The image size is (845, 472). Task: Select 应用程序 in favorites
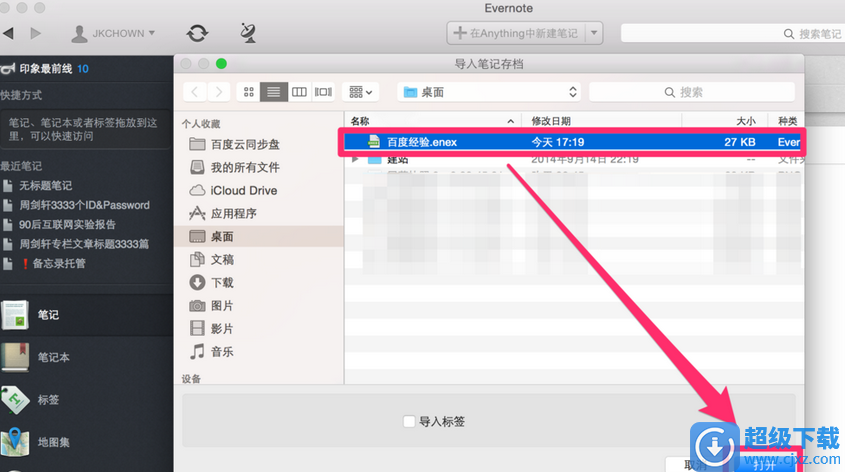(223, 213)
